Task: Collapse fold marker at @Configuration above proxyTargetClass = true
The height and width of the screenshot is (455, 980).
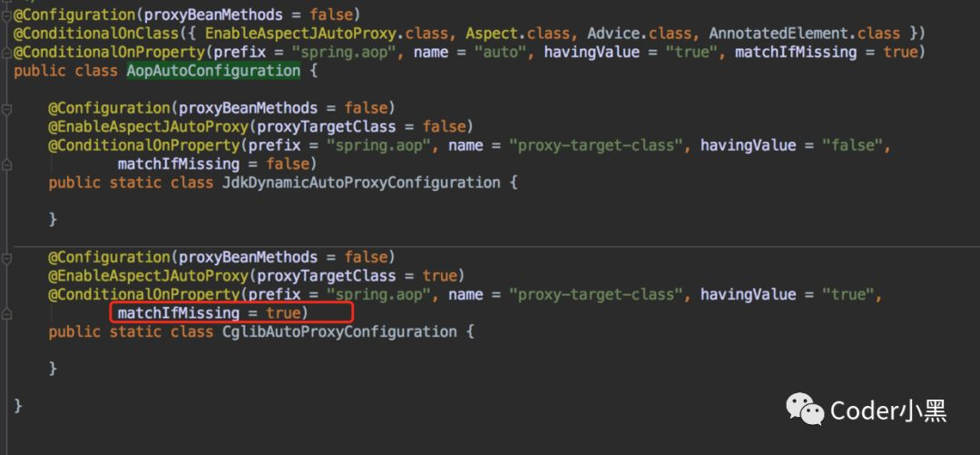Action: pos(6,258)
